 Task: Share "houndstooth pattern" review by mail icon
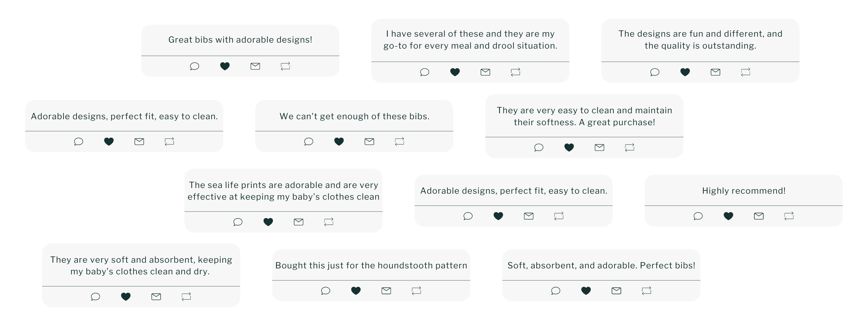click(x=386, y=291)
